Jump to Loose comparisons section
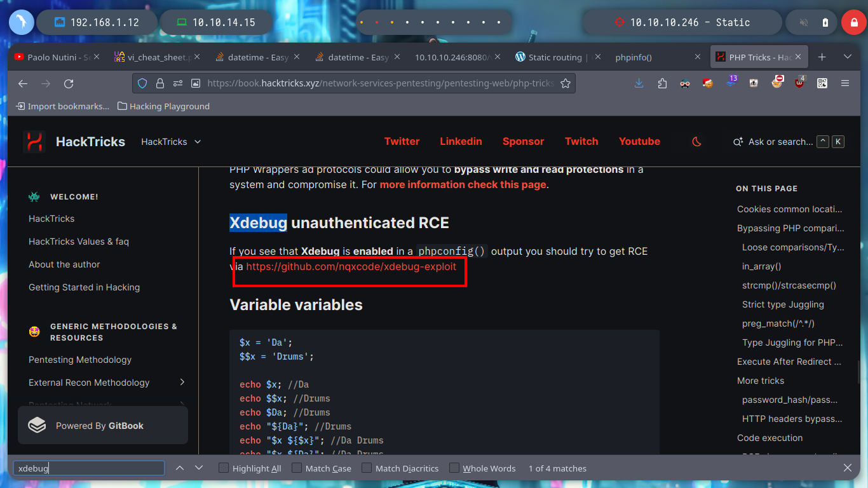The width and height of the screenshot is (868, 488). (x=793, y=247)
